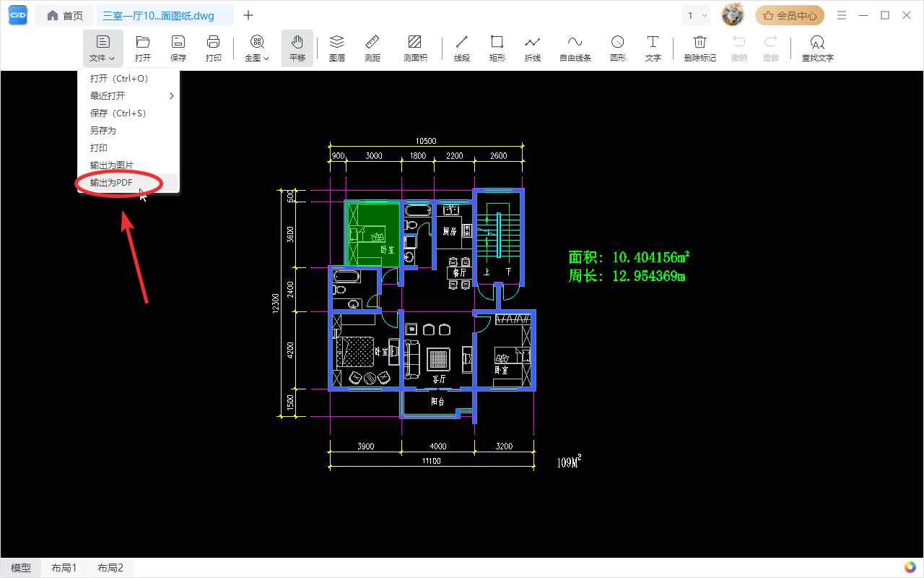Open the page number dropdown showing 1

(697, 15)
